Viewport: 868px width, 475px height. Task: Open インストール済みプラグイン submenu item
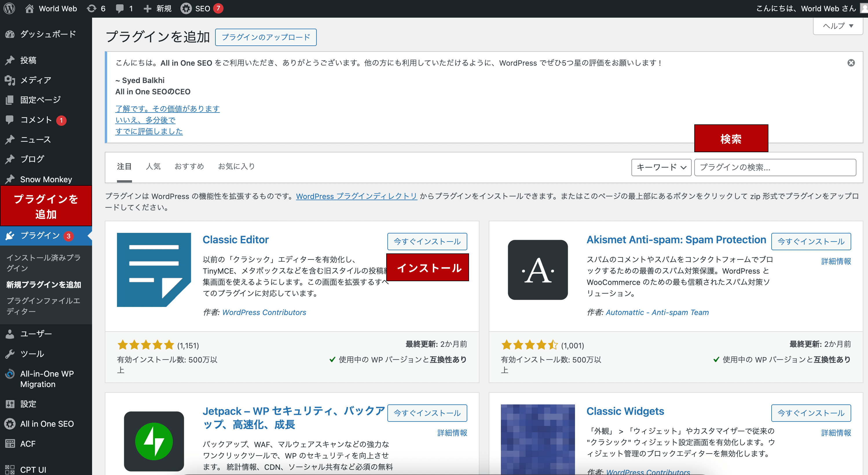pos(44,263)
